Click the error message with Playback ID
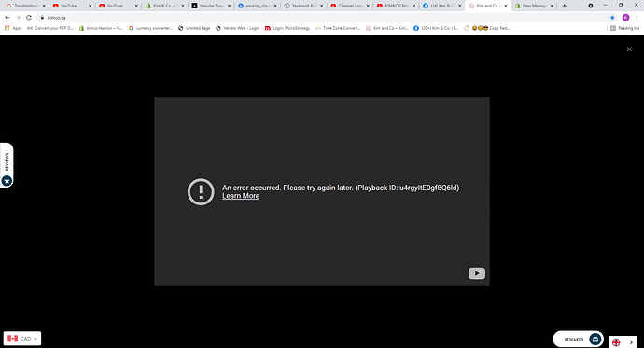 341,188
